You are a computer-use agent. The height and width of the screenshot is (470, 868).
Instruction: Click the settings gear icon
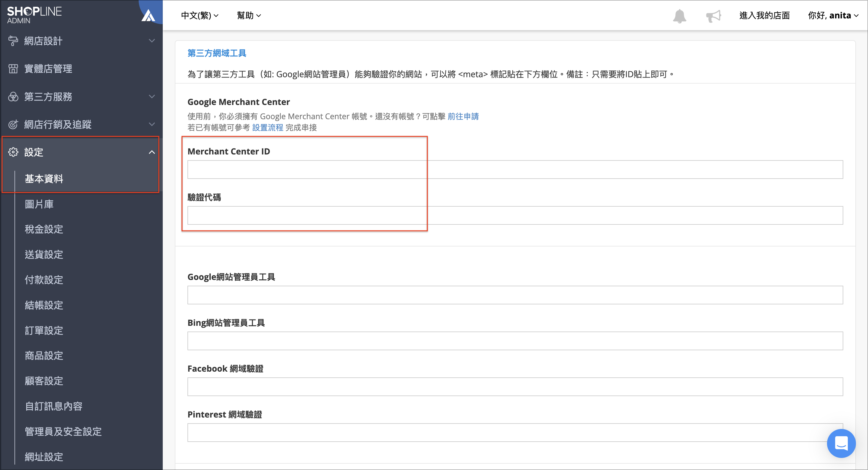coord(13,152)
